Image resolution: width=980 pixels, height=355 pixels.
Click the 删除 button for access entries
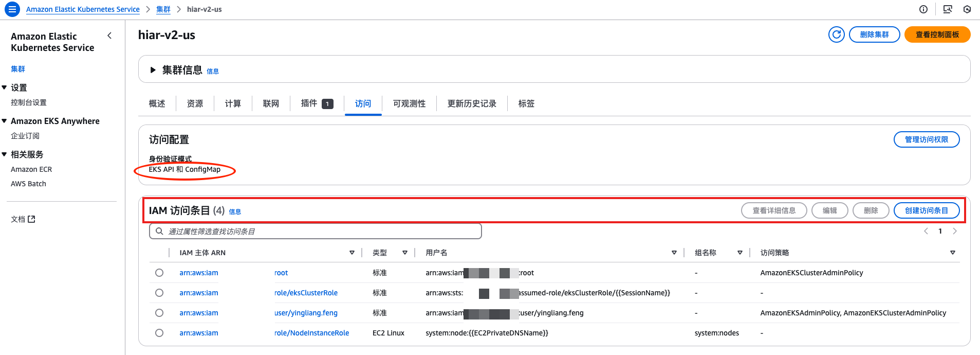pyautogui.click(x=871, y=210)
